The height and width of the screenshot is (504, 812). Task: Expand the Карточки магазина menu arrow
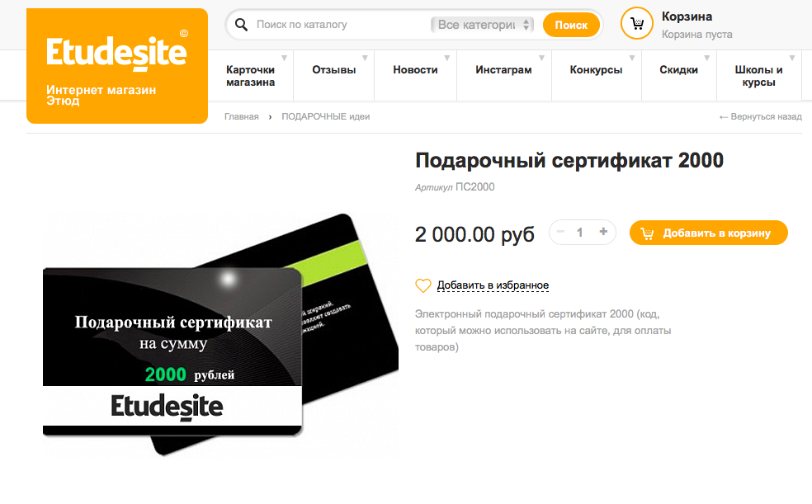(285, 58)
